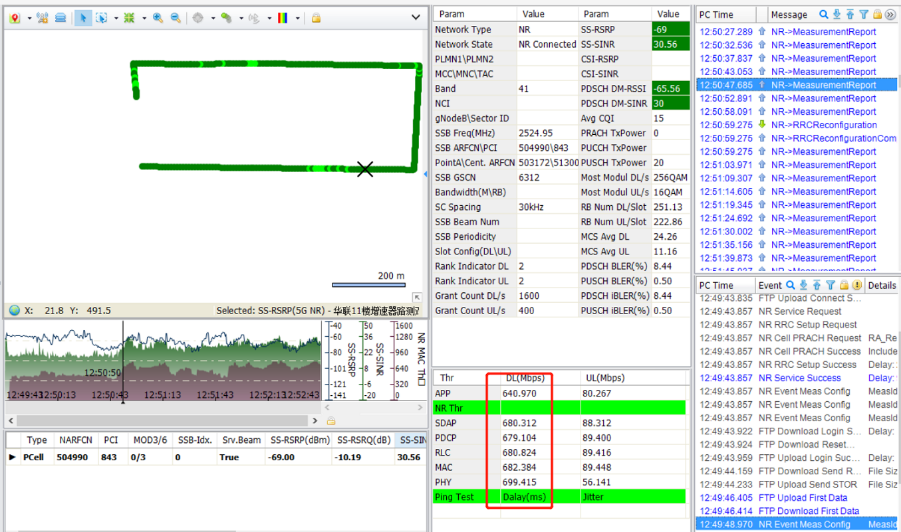Image resolution: width=901 pixels, height=532 pixels.
Task: Toggle the Message list lock icon
Action: 877,14
